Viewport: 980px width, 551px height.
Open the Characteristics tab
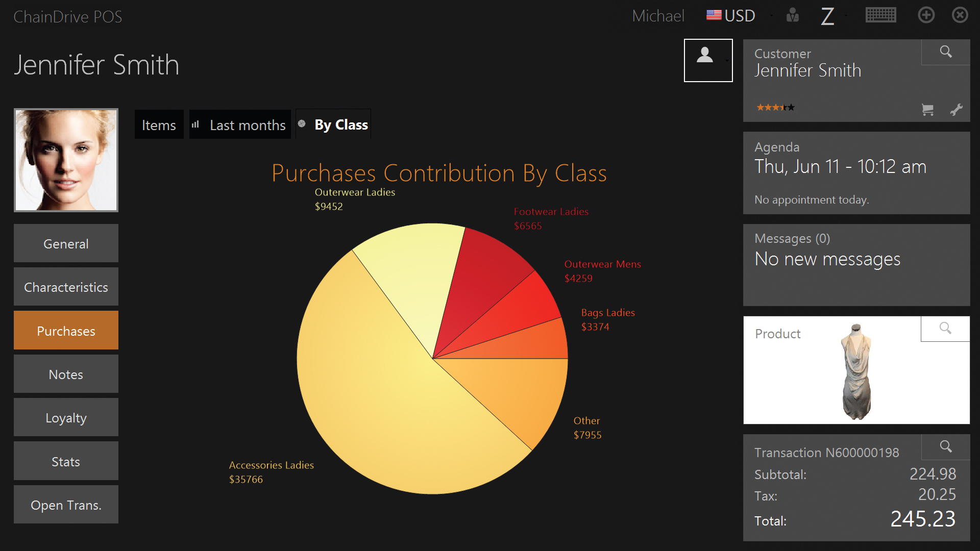pyautogui.click(x=66, y=287)
